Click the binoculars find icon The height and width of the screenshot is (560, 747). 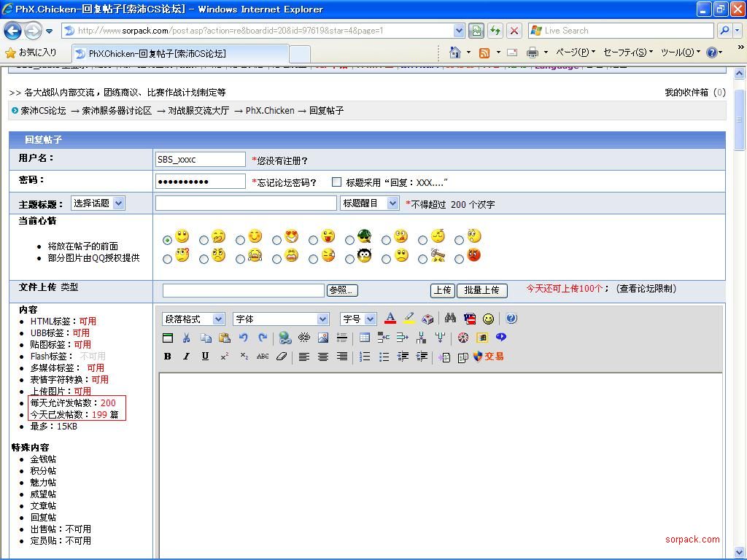450,319
